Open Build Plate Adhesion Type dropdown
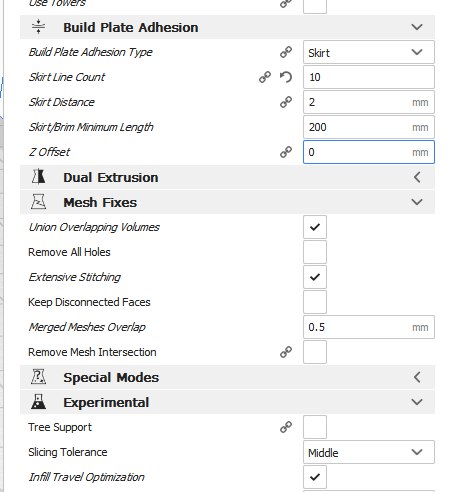 click(x=369, y=52)
